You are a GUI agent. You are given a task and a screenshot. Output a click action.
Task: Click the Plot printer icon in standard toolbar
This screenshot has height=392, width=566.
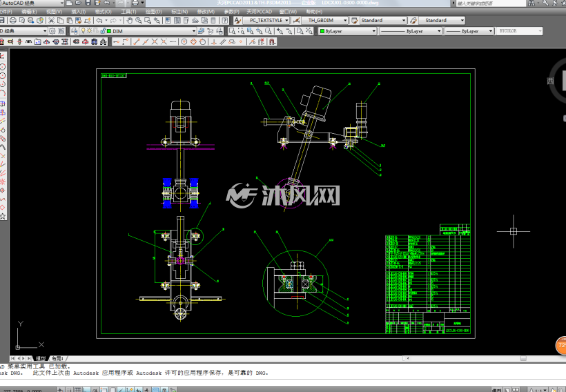12,21
